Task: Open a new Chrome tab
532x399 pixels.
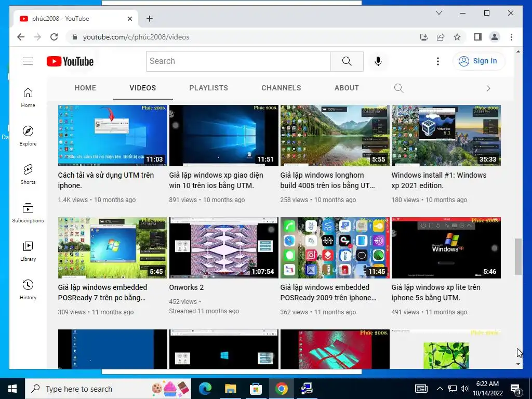Action: click(x=150, y=19)
